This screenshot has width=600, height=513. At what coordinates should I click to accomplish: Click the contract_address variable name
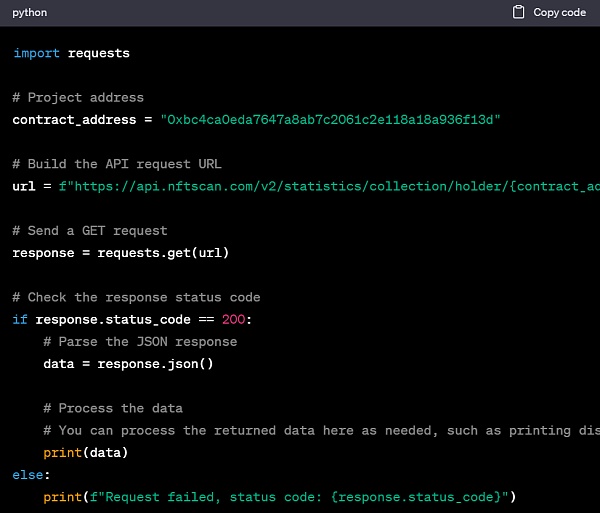pyautogui.click(x=74, y=120)
